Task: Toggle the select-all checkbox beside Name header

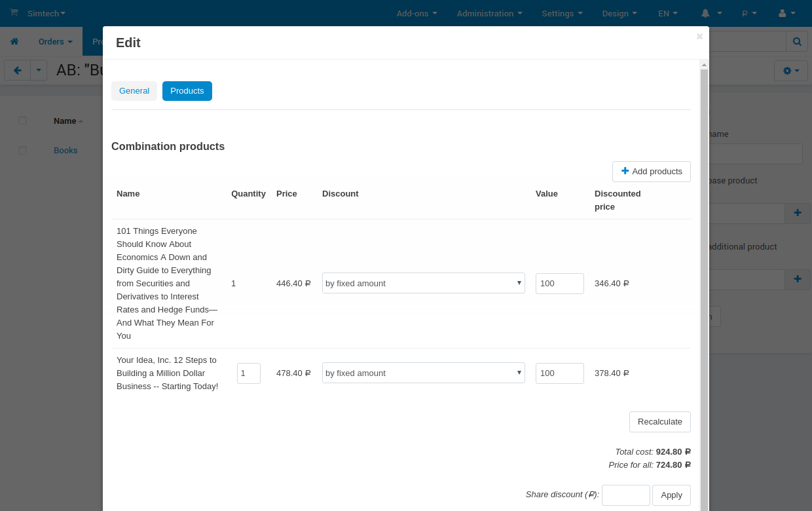Action: pyautogui.click(x=23, y=121)
